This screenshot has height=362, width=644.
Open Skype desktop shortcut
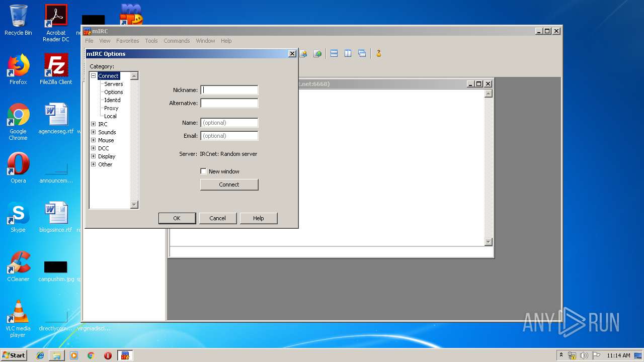tap(18, 217)
